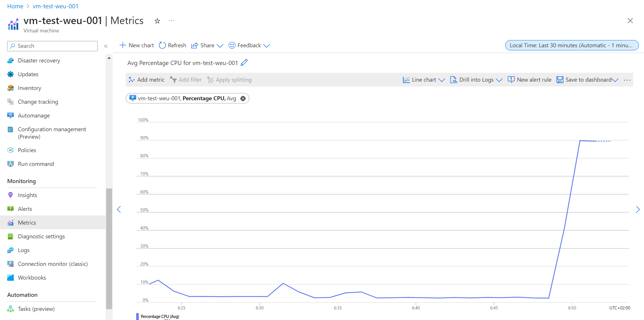Viewport: 644px width, 320px height.
Task: Click the Add metric button
Action: [147, 80]
